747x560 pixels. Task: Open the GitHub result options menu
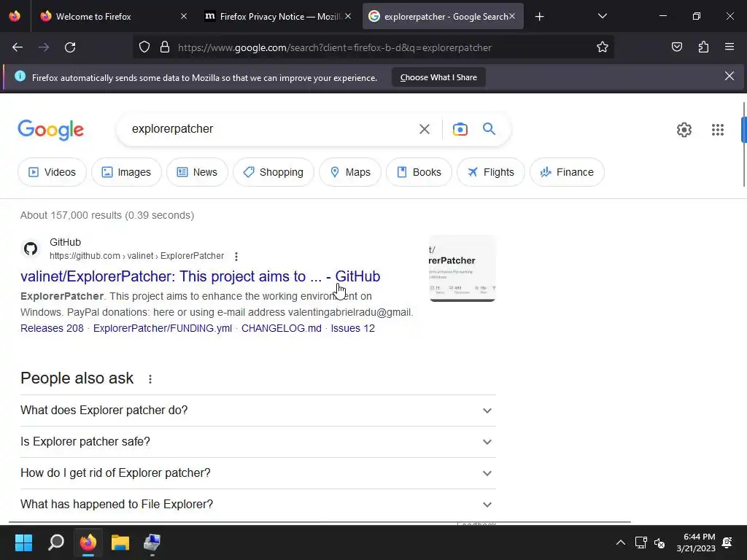click(x=236, y=256)
